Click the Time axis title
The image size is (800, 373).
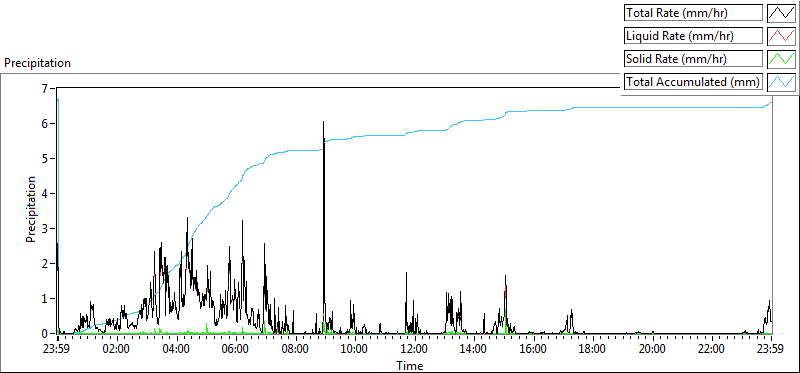(x=410, y=365)
